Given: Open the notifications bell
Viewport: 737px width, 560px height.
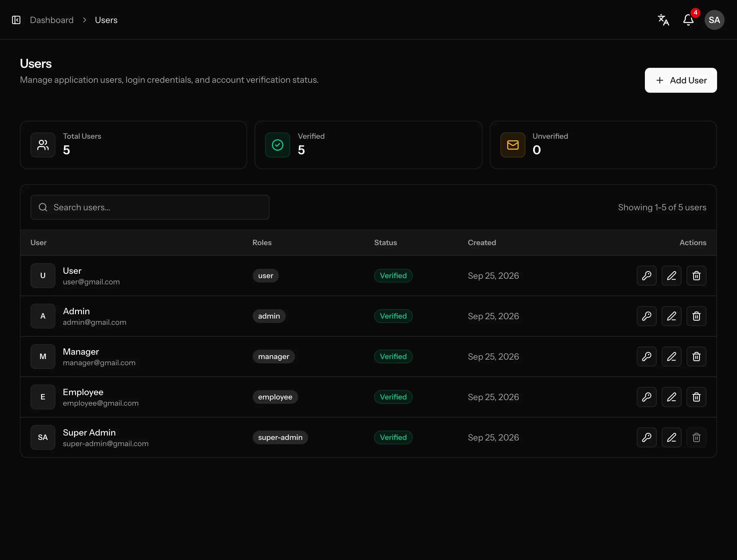Looking at the screenshot, I should (x=688, y=20).
